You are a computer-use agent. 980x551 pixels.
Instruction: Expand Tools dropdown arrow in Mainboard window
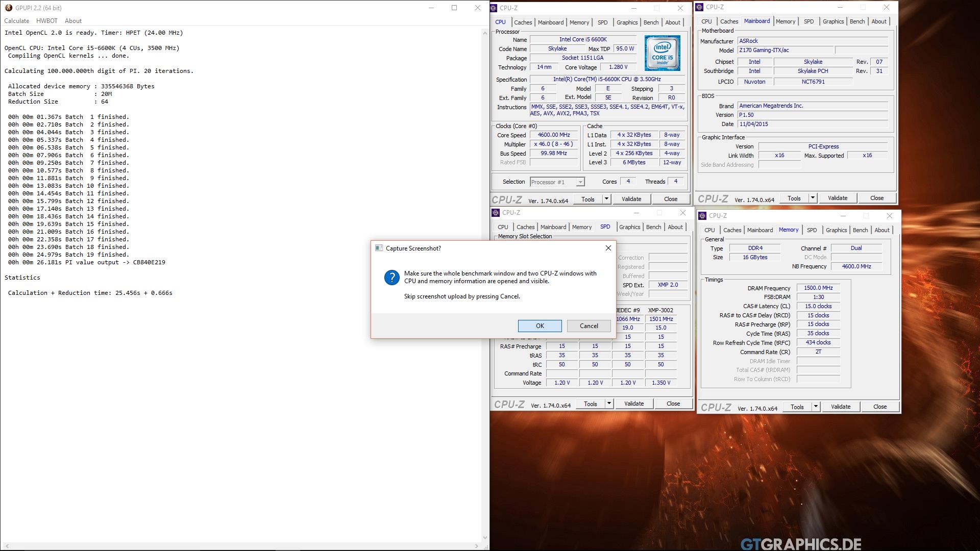(x=813, y=198)
